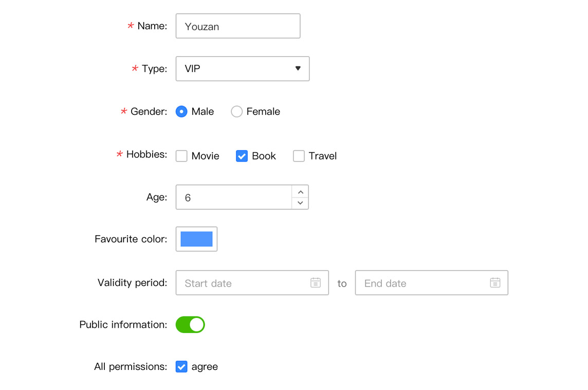Open the Type dropdown arrow

pyautogui.click(x=298, y=68)
